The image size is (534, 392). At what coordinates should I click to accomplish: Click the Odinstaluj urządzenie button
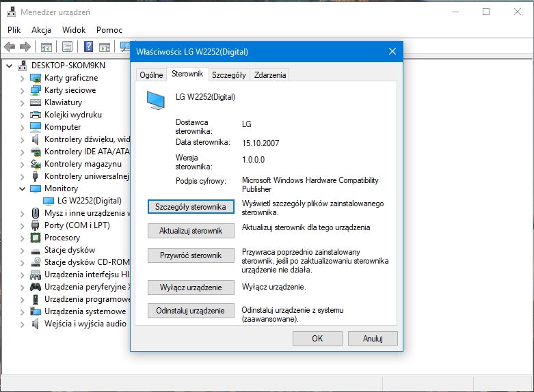191,311
